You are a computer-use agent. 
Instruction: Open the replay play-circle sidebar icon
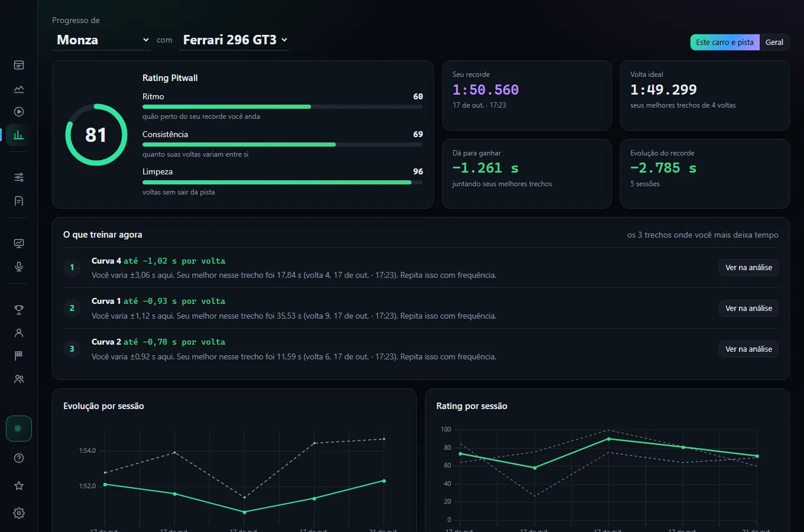[x=19, y=112]
